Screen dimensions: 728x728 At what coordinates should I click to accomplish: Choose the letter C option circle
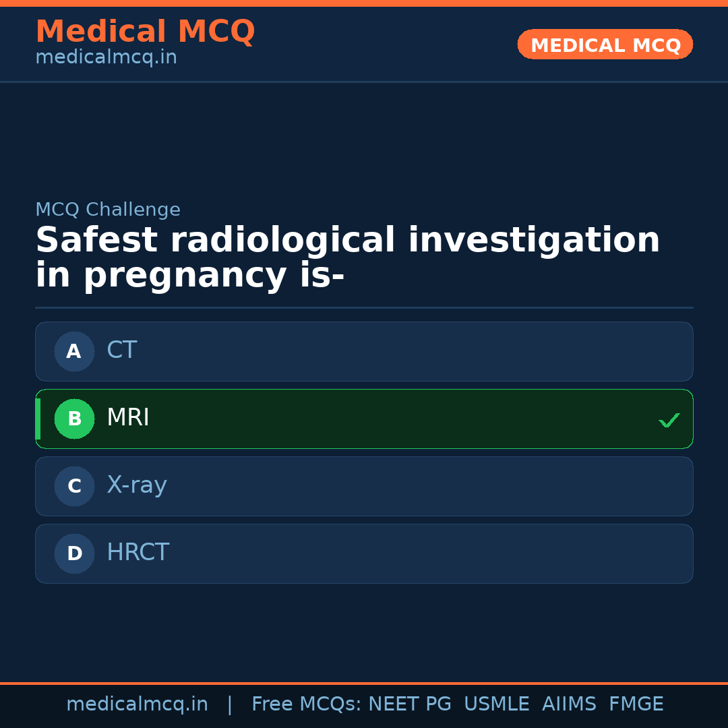(74, 486)
